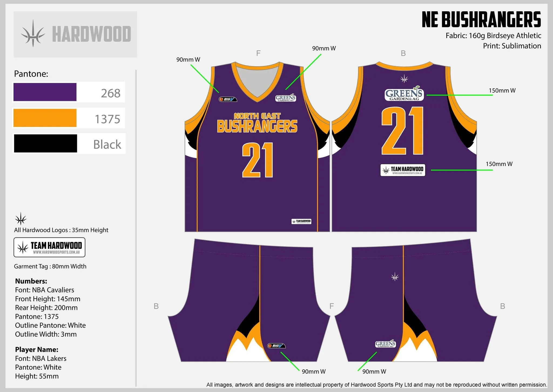Select the large Greens Garden & Ag logo on the jersey back

click(404, 93)
